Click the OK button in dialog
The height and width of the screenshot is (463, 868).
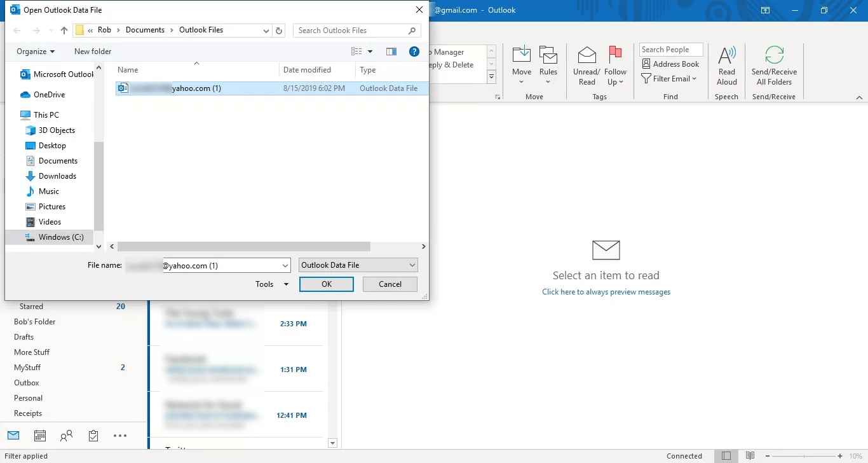click(327, 284)
